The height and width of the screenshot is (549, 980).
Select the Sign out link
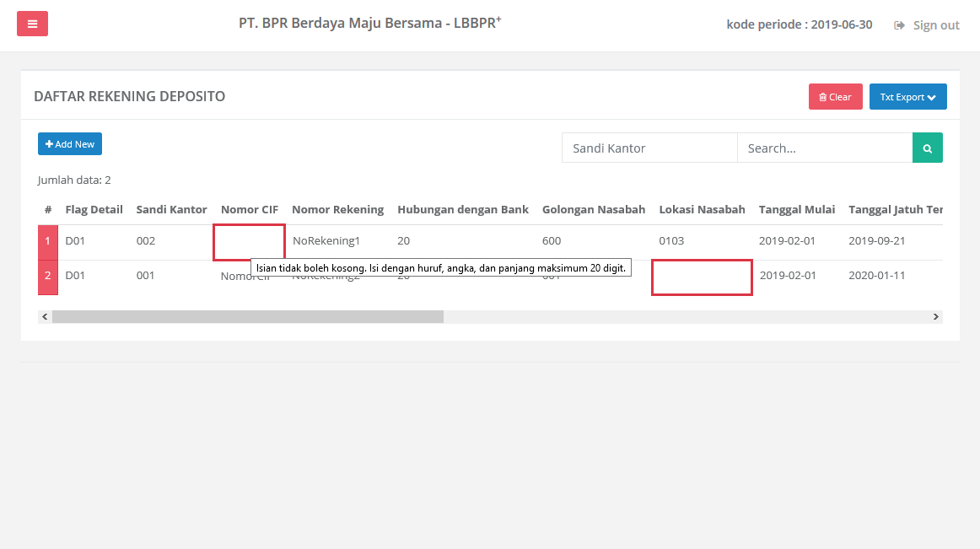pyautogui.click(x=934, y=24)
